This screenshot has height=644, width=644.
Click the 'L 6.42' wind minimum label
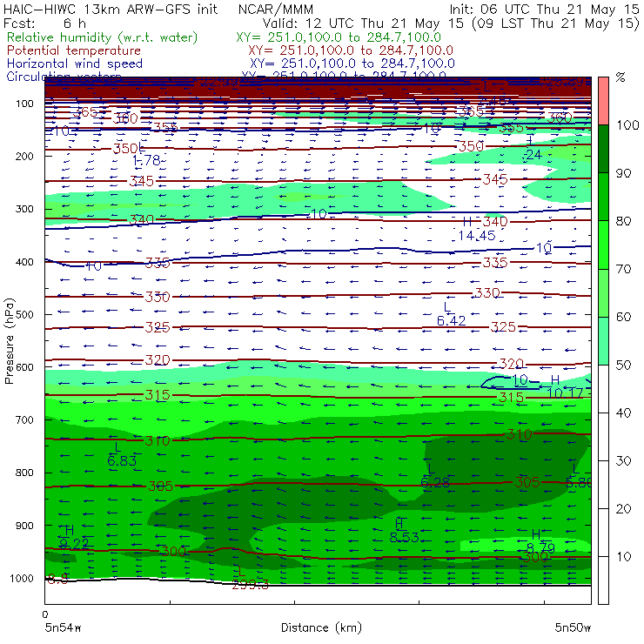(x=451, y=314)
